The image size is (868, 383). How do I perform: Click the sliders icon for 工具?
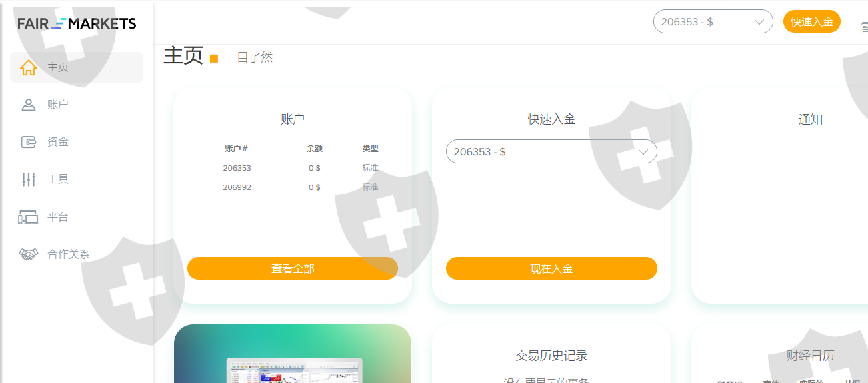29,179
